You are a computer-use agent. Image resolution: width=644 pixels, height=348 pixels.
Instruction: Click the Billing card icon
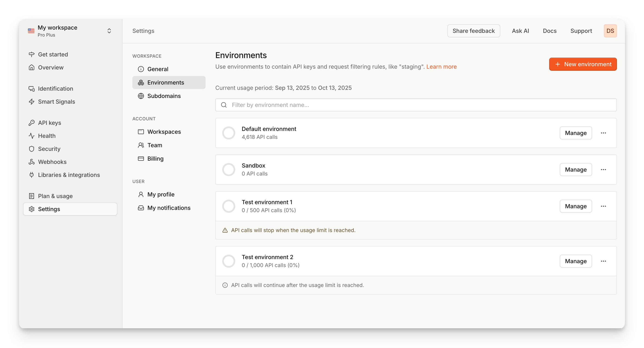[141, 159]
